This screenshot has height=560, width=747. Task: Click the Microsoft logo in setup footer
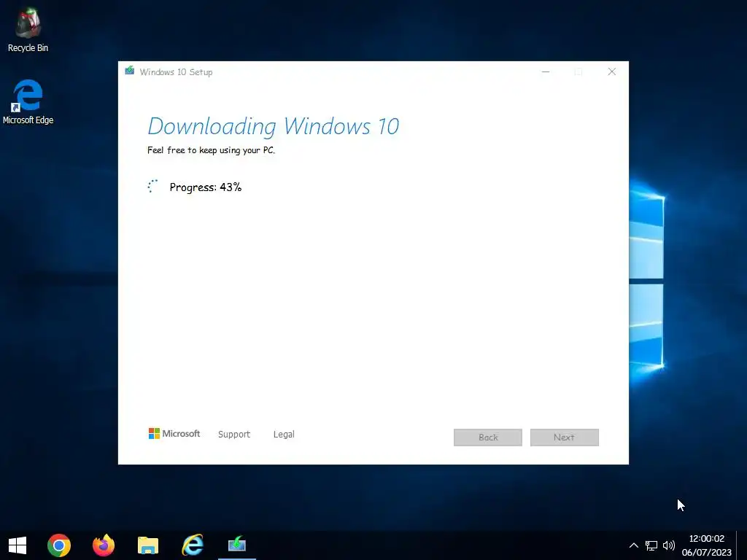click(174, 433)
